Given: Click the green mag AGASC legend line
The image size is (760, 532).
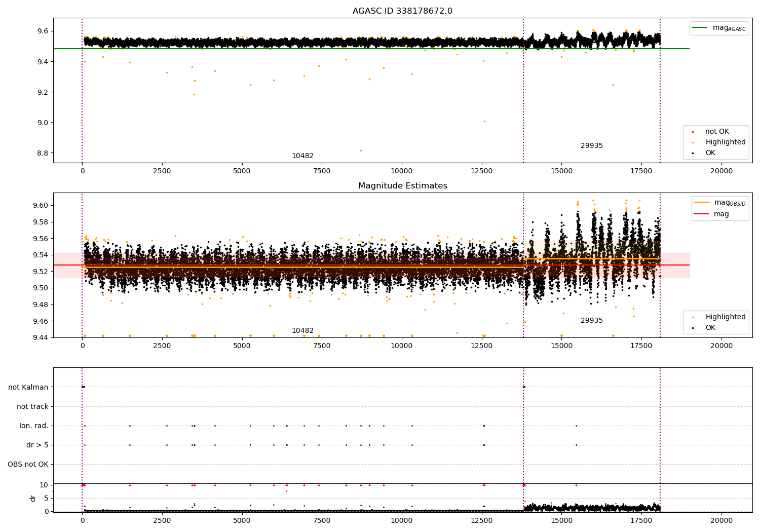Looking at the screenshot, I should pyautogui.click(x=700, y=28).
